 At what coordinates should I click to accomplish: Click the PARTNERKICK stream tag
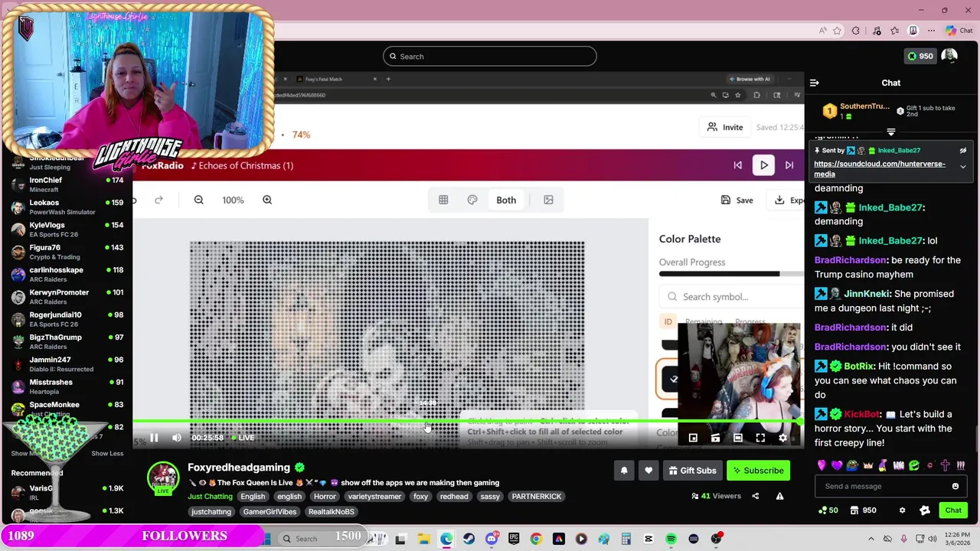coord(537,497)
